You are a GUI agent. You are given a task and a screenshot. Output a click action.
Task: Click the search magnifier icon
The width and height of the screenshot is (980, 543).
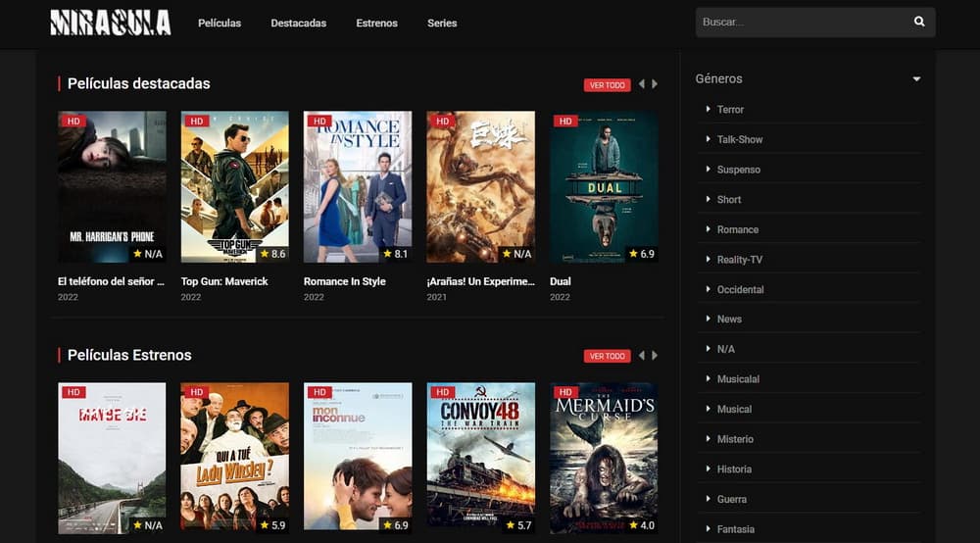(x=919, y=22)
